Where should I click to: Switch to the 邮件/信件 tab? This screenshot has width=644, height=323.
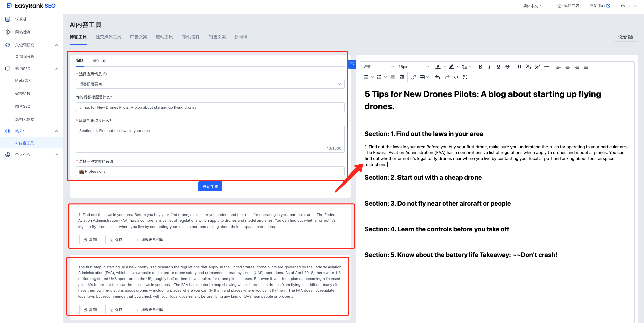coord(191,37)
